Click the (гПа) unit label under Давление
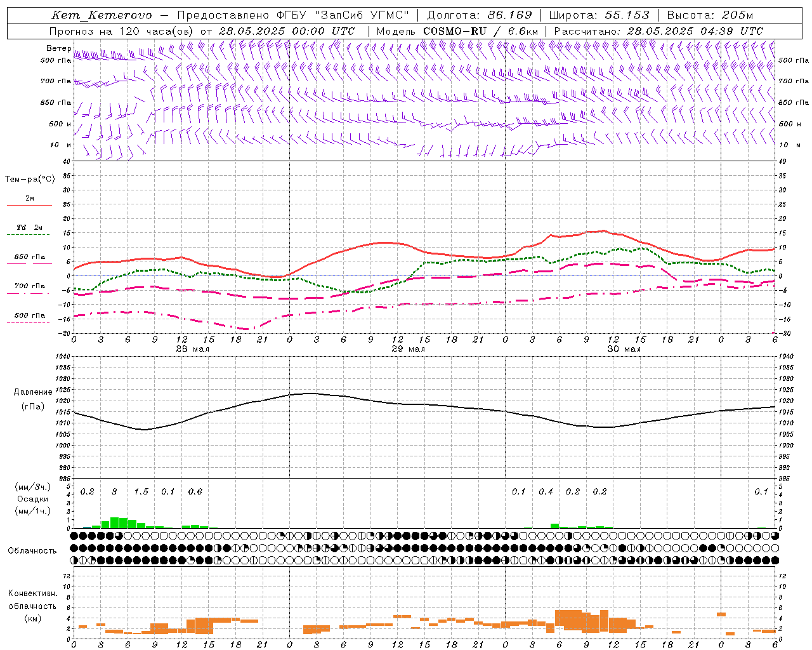812x650 pixels. 33,407
